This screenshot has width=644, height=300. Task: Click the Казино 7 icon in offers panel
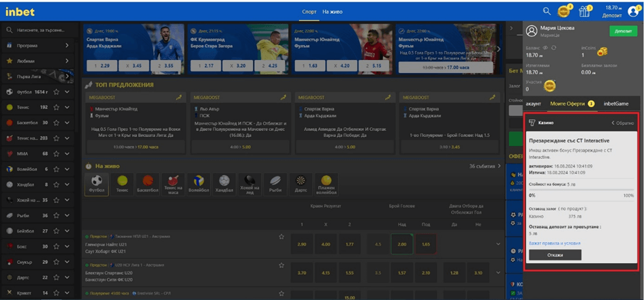tap(532, 123)
